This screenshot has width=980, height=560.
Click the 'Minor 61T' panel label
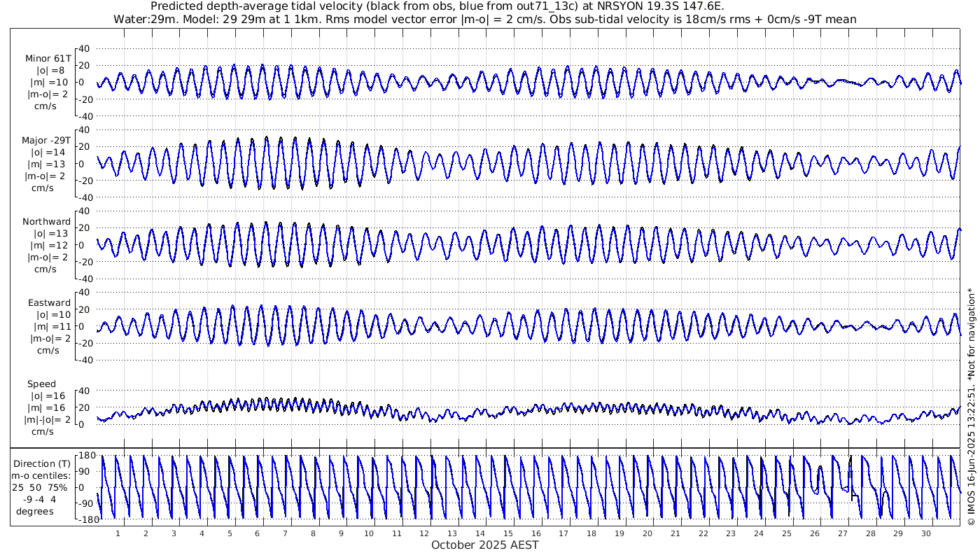pos(48,59)
